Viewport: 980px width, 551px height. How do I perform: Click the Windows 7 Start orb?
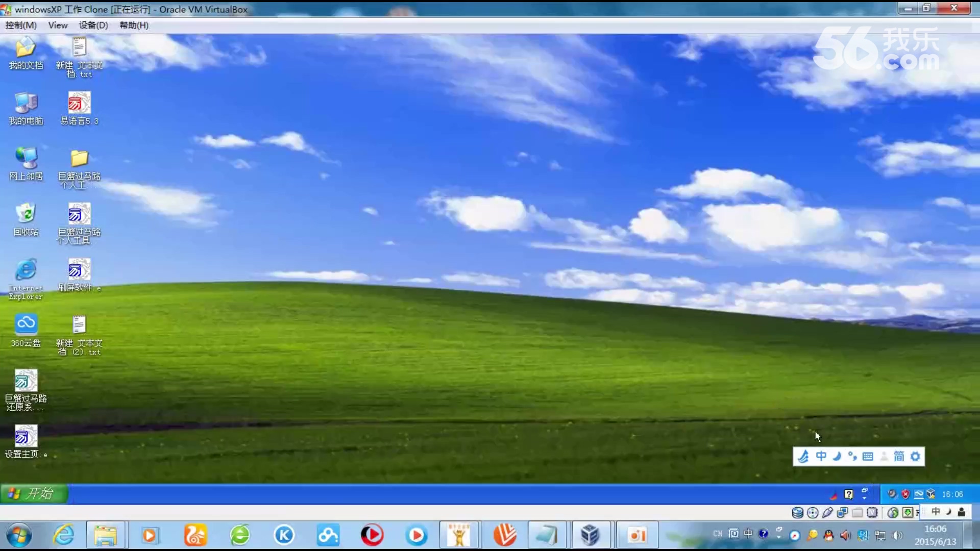pos(19,535)
